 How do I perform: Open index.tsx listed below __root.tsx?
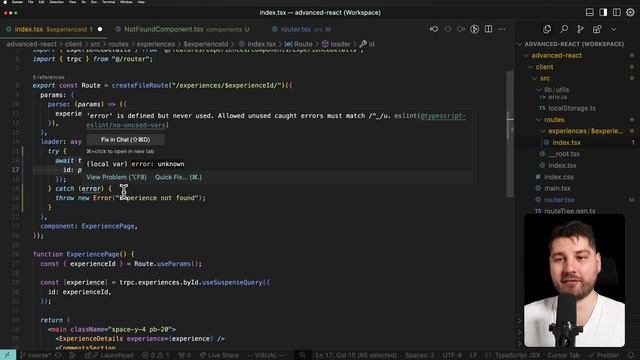pos(562,165)
